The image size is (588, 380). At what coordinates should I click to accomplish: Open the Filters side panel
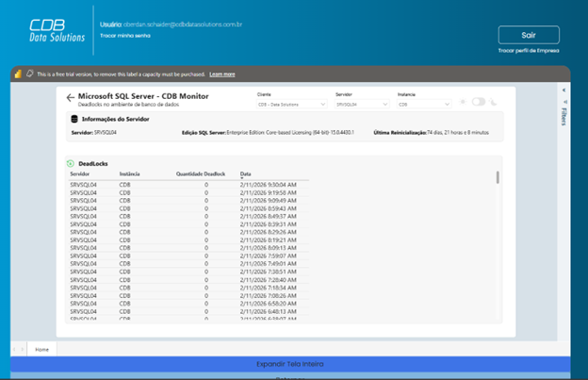(x=563, y=115)
